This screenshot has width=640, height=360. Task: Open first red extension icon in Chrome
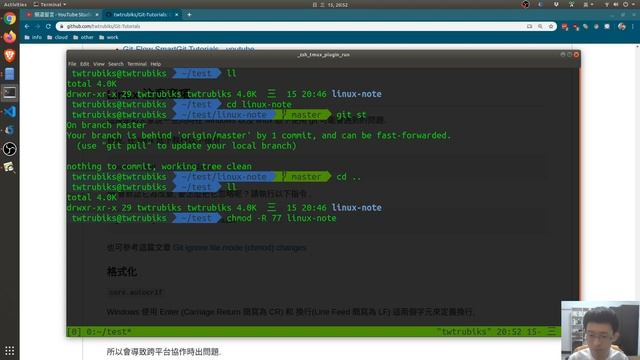565,27
